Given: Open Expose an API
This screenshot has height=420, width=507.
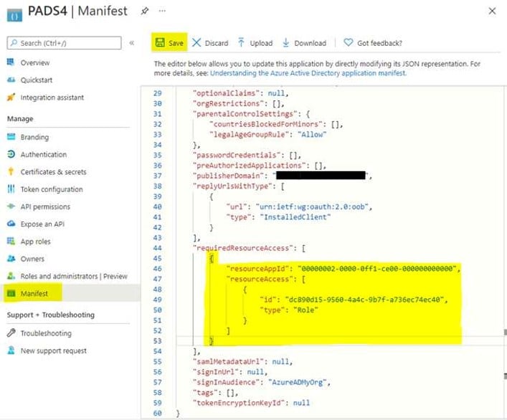Looking at the screenshot, I should [x=42, y=224].
